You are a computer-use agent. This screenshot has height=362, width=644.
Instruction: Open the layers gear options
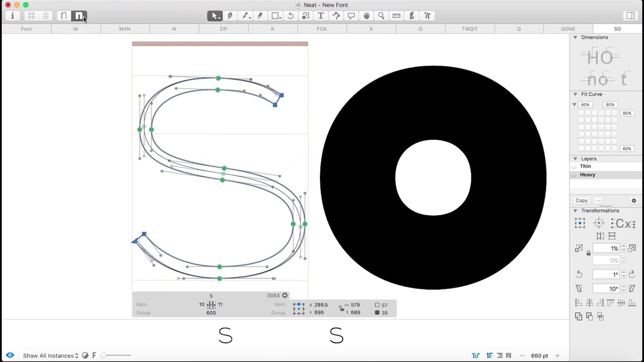coord(634,201)
